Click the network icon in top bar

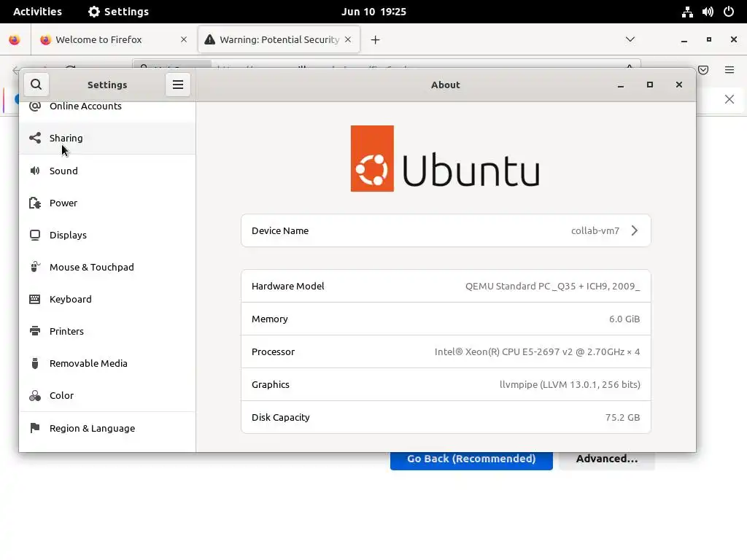[687, 12]
